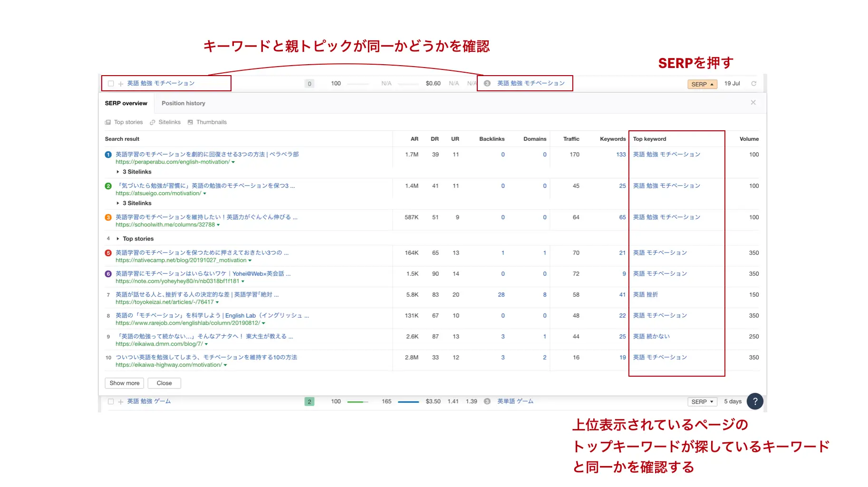Screen dimensions: 868x487
Task: Open URL dropdown for toyokeizai.net article
Action: (x=217, y=302)
